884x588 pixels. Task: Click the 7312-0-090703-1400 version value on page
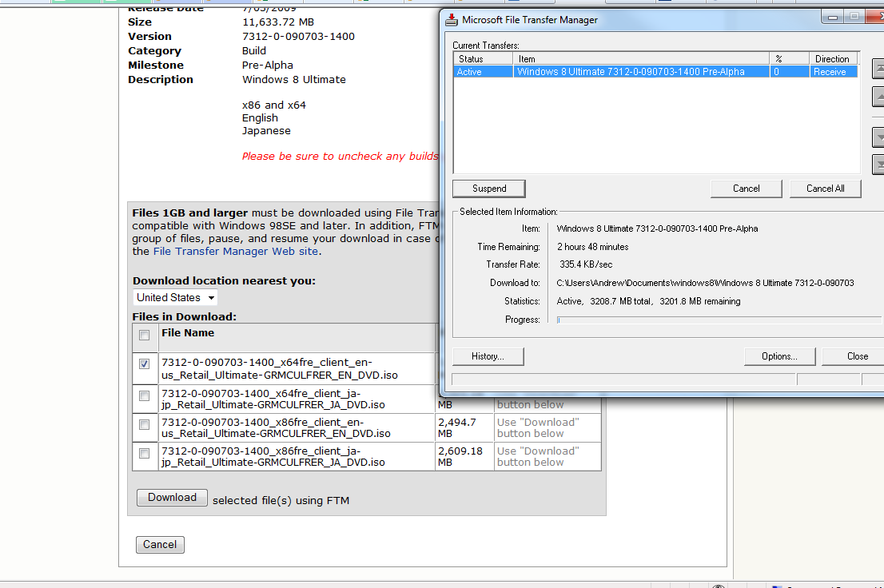298,37
